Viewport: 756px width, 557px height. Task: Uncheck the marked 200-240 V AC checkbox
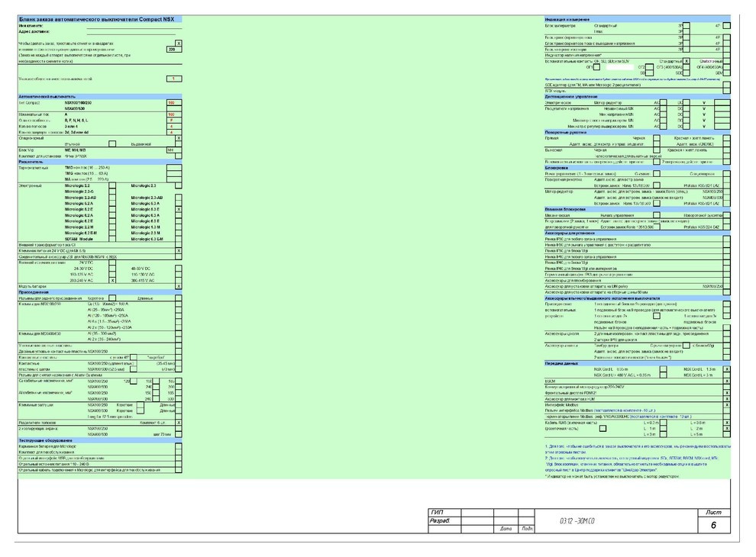112,281
